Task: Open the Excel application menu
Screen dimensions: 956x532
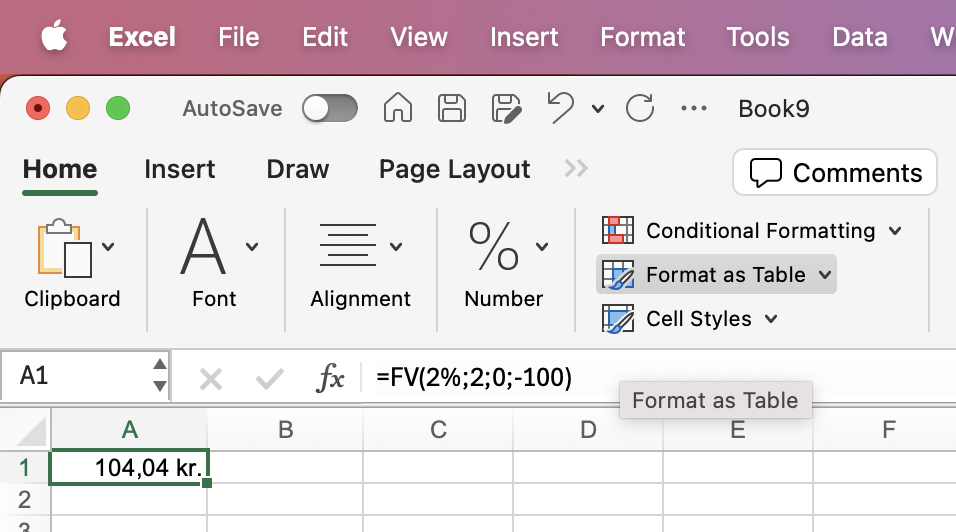Action: tap(142, 37)
